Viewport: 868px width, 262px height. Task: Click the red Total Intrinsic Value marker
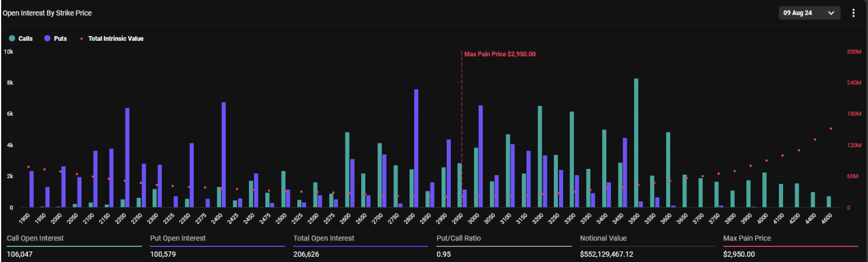coord(81,39)
